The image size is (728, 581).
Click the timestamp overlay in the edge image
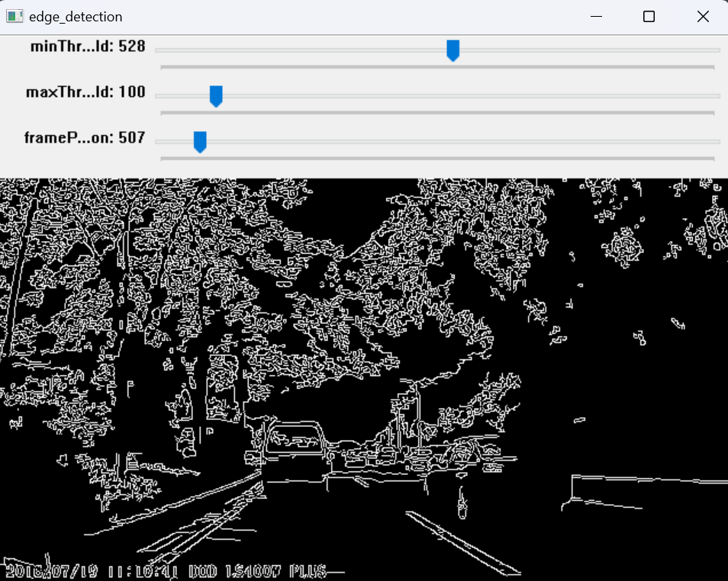(x=167, y=570)
